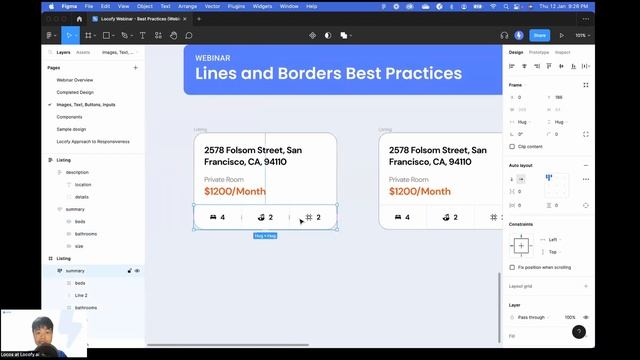Remove auto layout with minus button
The height and width of the screenshot is (360, 640).
pyautogui.click(x=586, y=165)
